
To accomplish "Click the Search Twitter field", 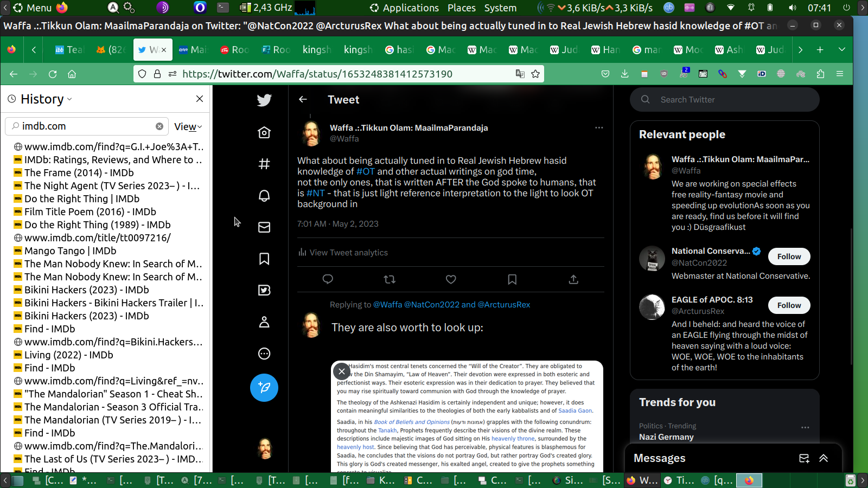I will (725, 100).
